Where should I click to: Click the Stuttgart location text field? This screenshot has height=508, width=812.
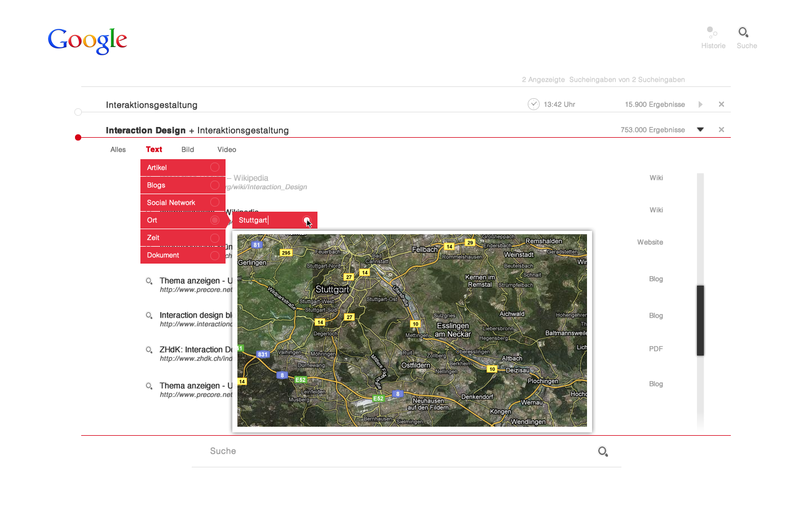[x=275, y=220]
